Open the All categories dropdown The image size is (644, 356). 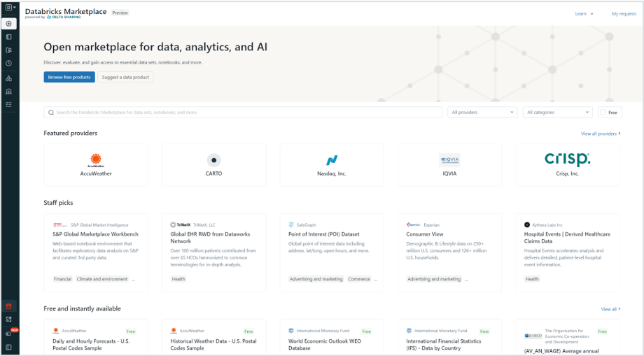coord(558,112)
